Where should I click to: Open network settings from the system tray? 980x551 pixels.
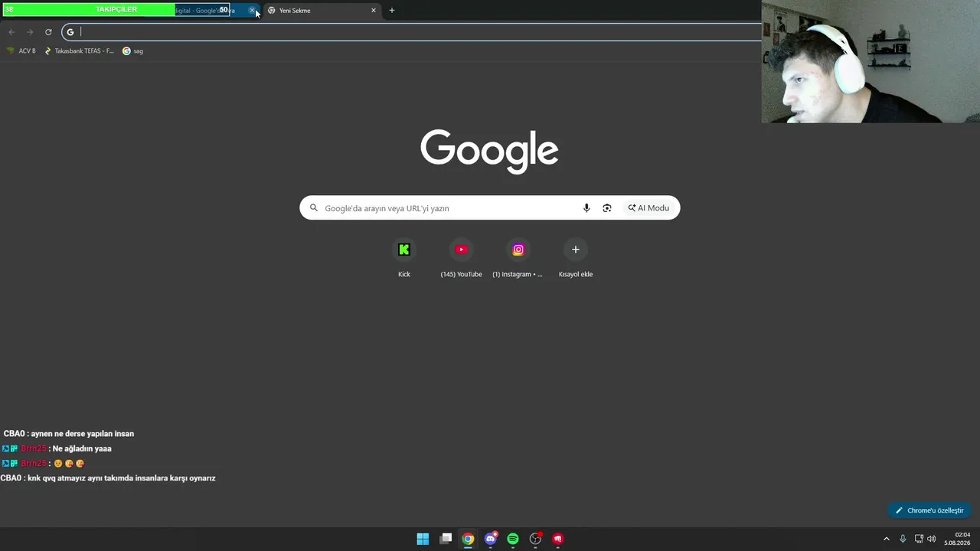pos(919,539)
